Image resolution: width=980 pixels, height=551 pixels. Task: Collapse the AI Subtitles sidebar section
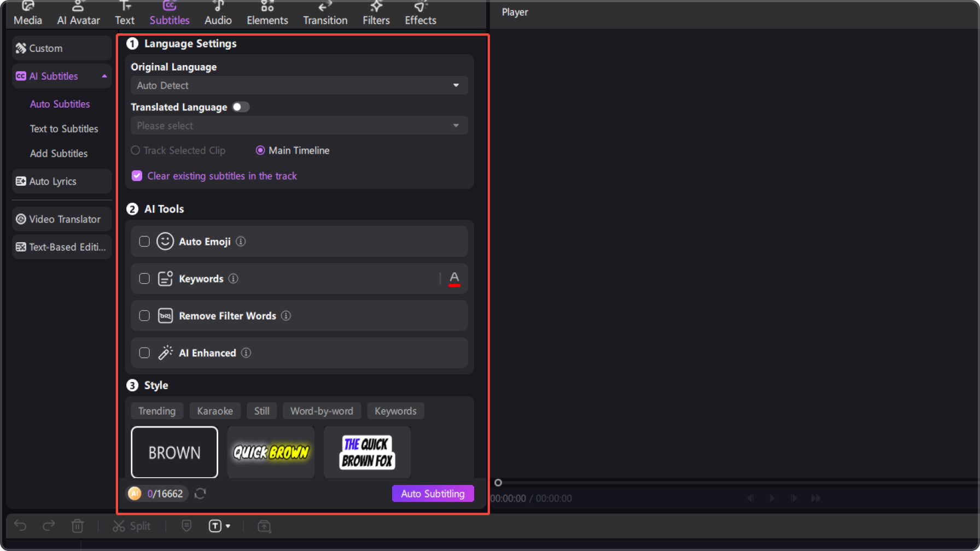[104, 76]
